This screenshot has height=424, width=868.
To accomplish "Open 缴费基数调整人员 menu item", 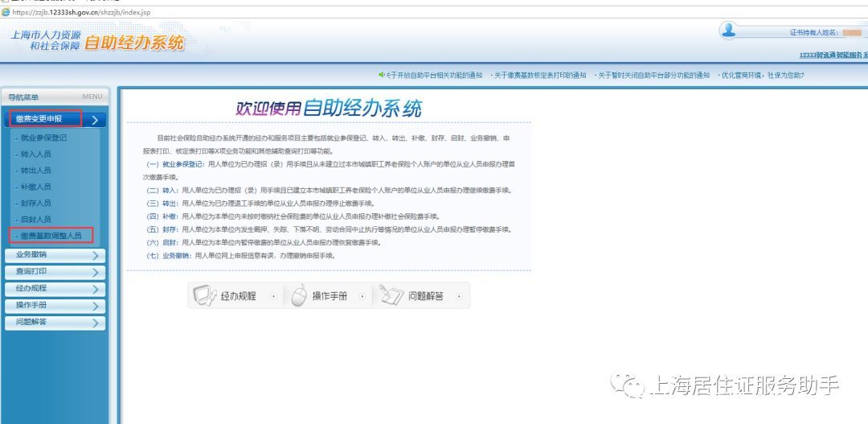I will coord(51,236).
